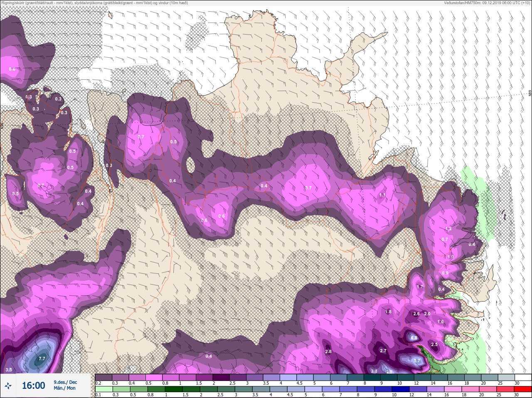Click the 'Veðurstofan/HM750m' model run header text

pos(487,3)
